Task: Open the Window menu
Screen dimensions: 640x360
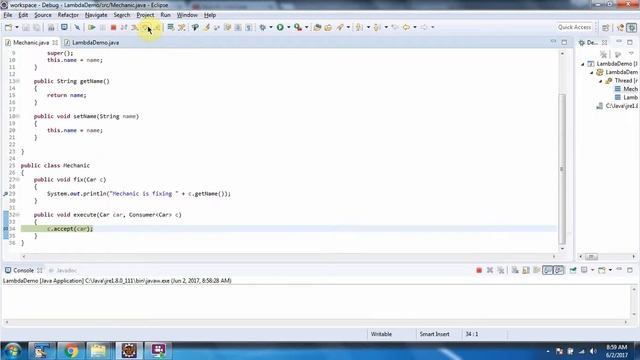Action: pos(187,15)
